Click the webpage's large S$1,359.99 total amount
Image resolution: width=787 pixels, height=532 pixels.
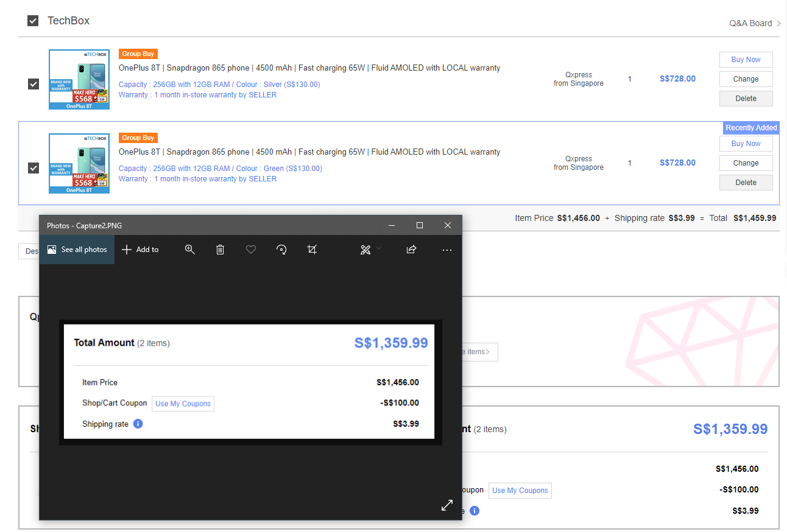730,429
